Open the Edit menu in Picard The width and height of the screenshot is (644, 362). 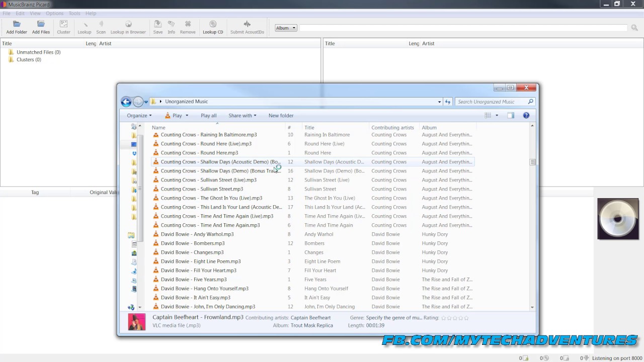pos(20,13)
